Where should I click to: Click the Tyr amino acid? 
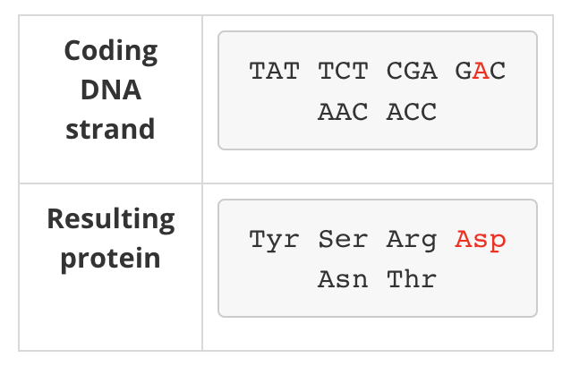pos(275,240)
